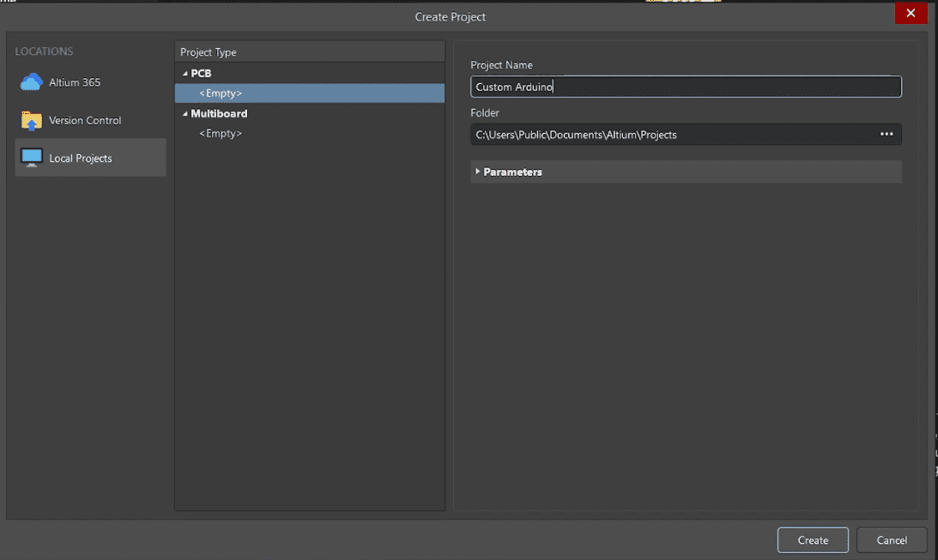Expand the Parameters section

pyautogui.click(x=478, y=172)
